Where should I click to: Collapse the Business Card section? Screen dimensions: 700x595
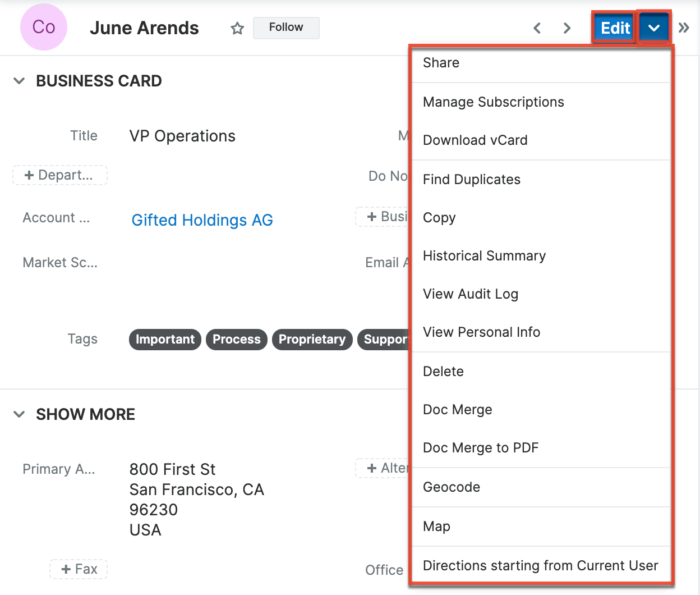pyautogui.click(x=19, y=81)
